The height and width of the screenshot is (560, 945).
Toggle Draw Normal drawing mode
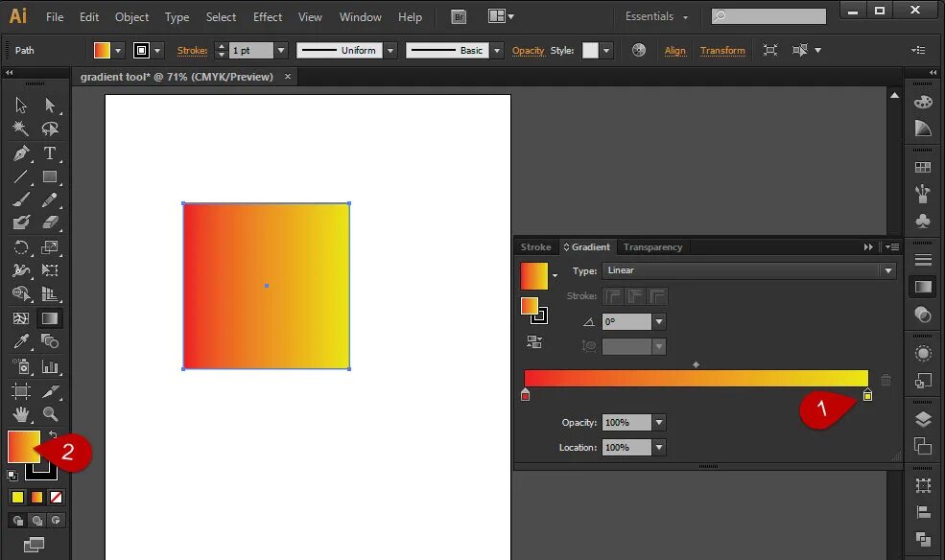[x=18, y=521]
